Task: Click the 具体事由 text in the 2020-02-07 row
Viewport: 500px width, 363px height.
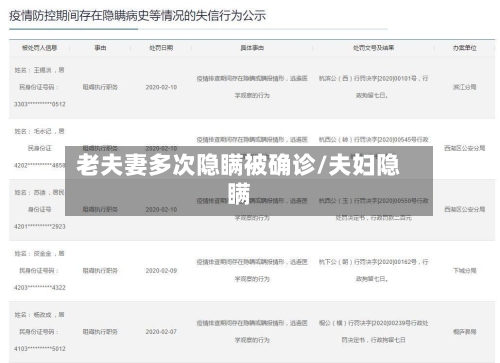Action: coord(252,332)
